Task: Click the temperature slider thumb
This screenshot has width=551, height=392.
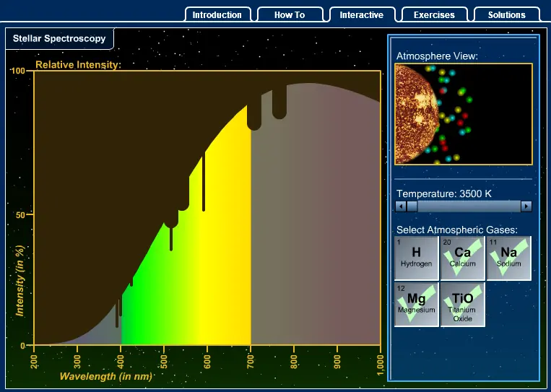Action: tap(412, 206)
